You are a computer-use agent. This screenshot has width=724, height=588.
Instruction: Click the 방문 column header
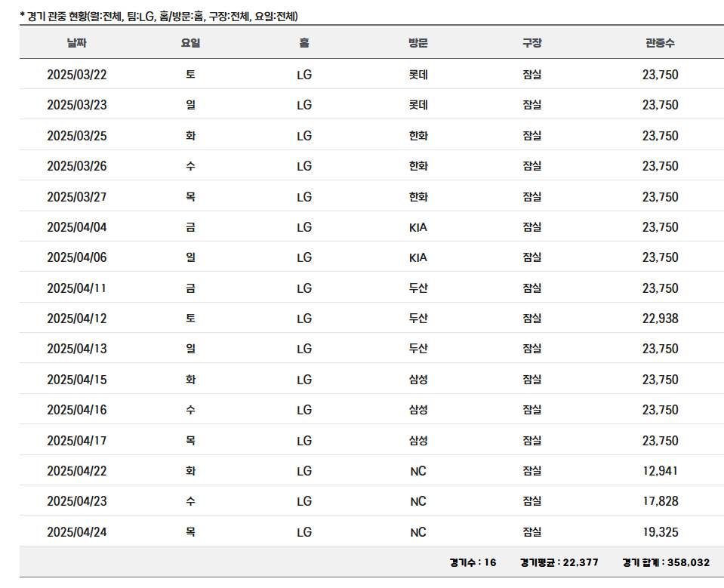click(417, 43)
